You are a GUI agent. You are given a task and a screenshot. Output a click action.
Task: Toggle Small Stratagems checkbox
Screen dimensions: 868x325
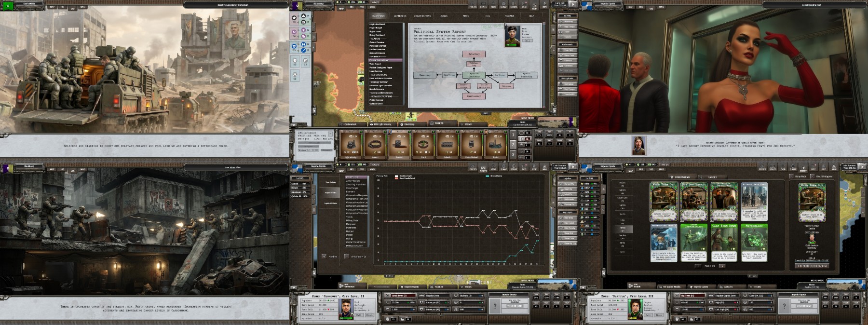[812, 176]
